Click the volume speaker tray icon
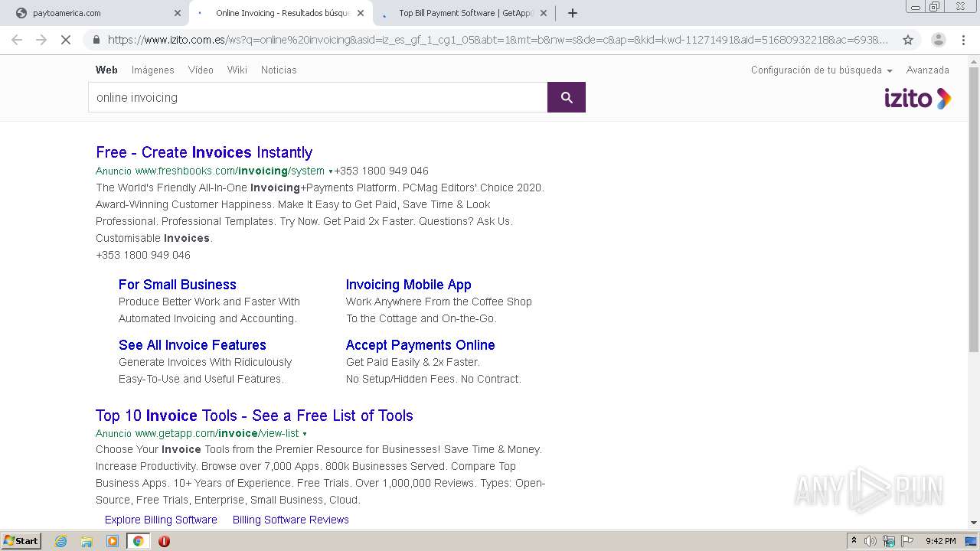 [871, 541]
